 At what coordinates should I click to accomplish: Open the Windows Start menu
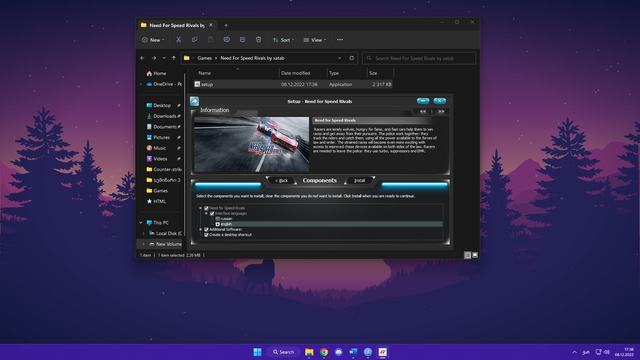257,352
